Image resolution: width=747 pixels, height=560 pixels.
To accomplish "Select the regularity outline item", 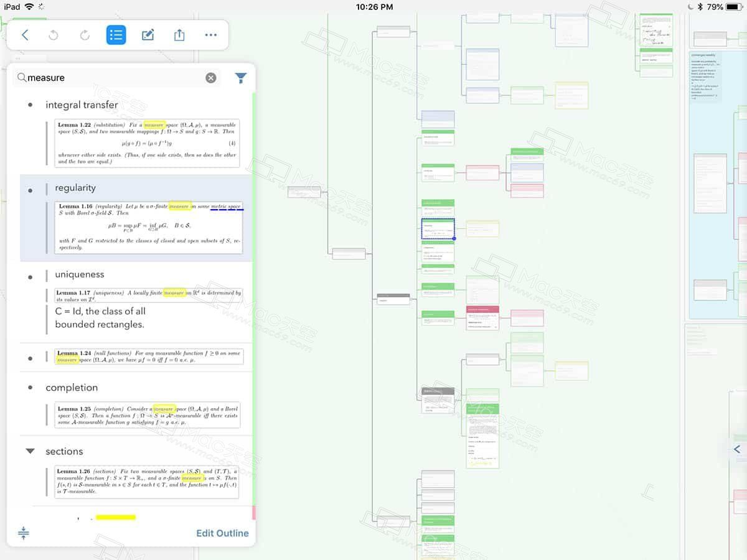I will click(x=75, y=188).
